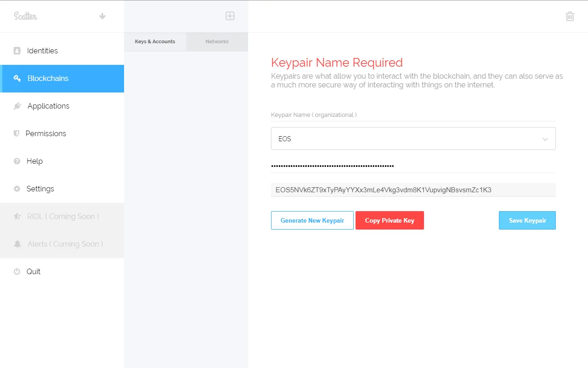Screen dimensions: 588x368
Task: Click the trash can delete icon
Action: coord(570,16)
